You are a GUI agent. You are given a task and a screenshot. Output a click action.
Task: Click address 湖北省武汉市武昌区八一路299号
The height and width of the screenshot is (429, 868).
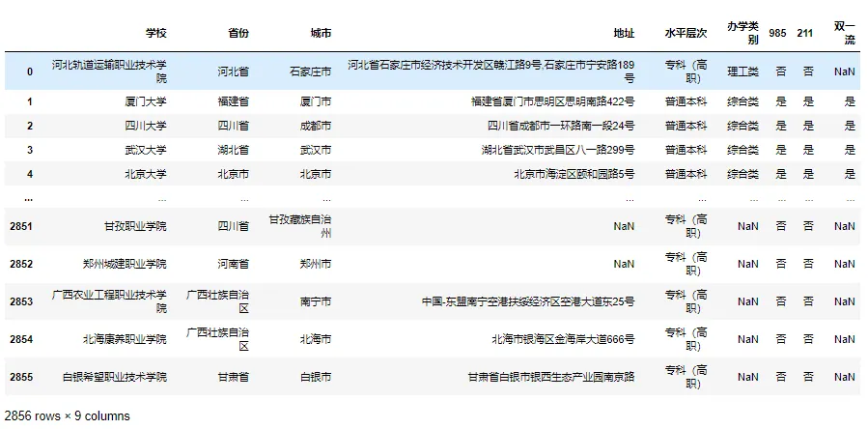point(559,150)
